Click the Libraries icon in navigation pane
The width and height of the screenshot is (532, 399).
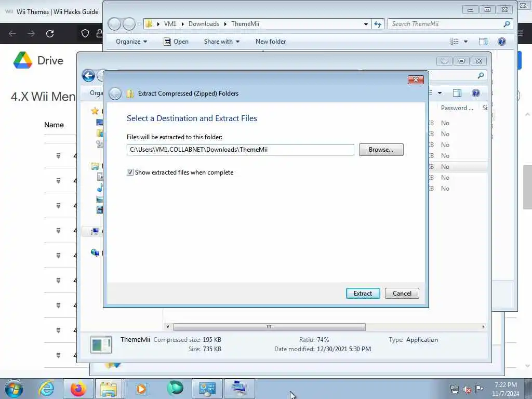point(95,166)
